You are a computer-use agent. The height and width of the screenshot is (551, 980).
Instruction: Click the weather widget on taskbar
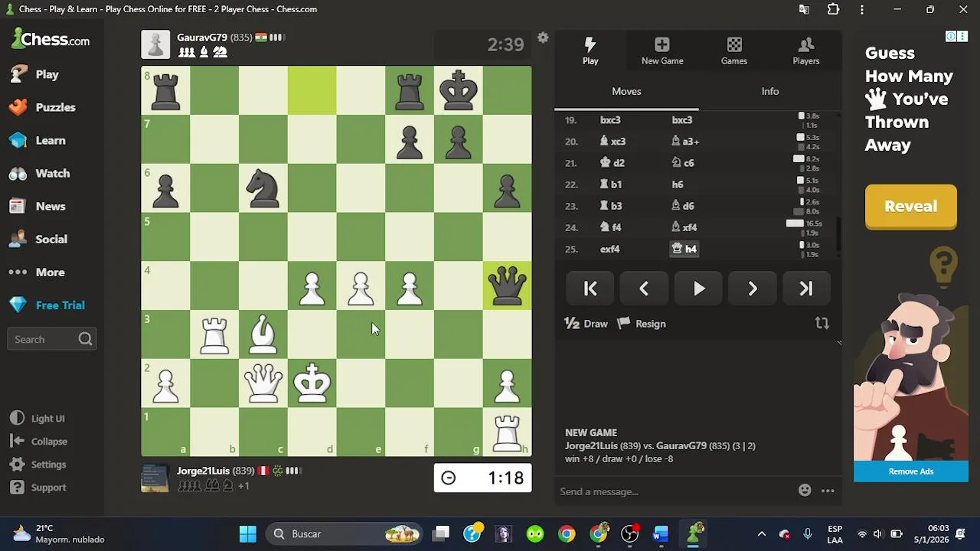point(59,533)
